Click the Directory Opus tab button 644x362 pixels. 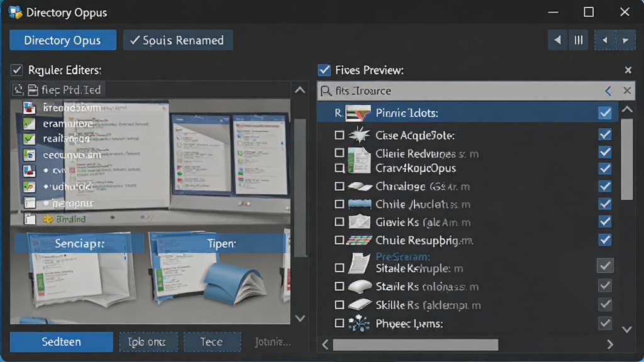coord(62,40)
